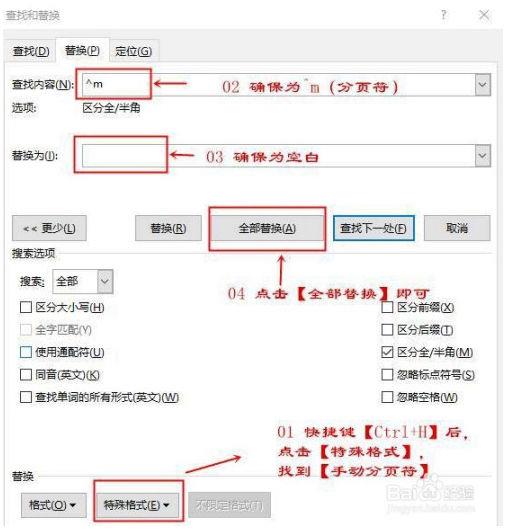This screenshot has width=506, height=529.
Task: Expand the 替换为 history dropdown arrow
Action: [x=483, y=156]
